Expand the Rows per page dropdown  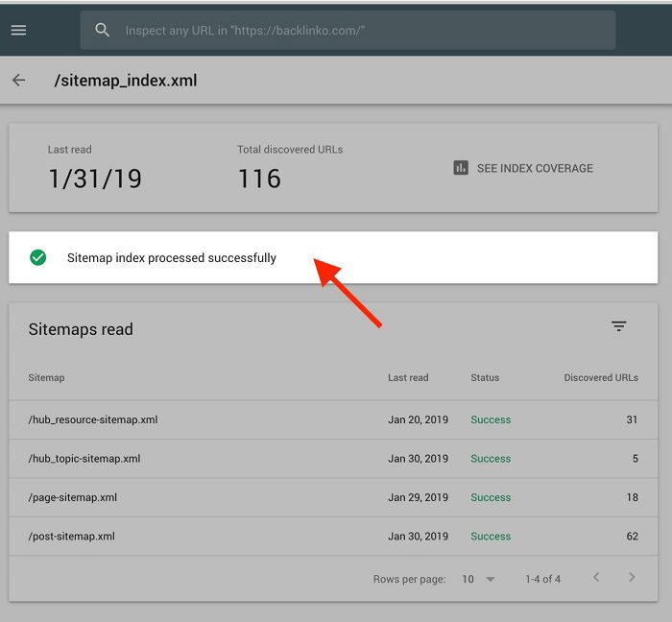(x=479, y=579)
